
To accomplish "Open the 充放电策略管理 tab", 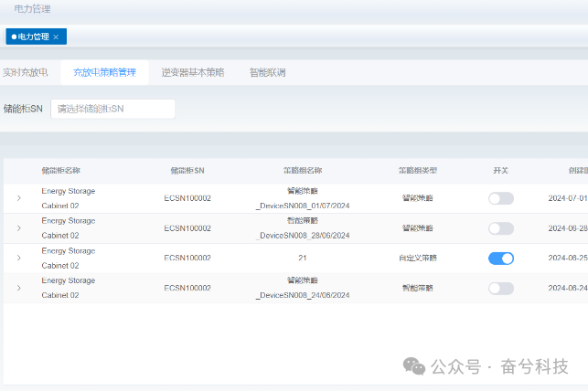I will point(104,72).
